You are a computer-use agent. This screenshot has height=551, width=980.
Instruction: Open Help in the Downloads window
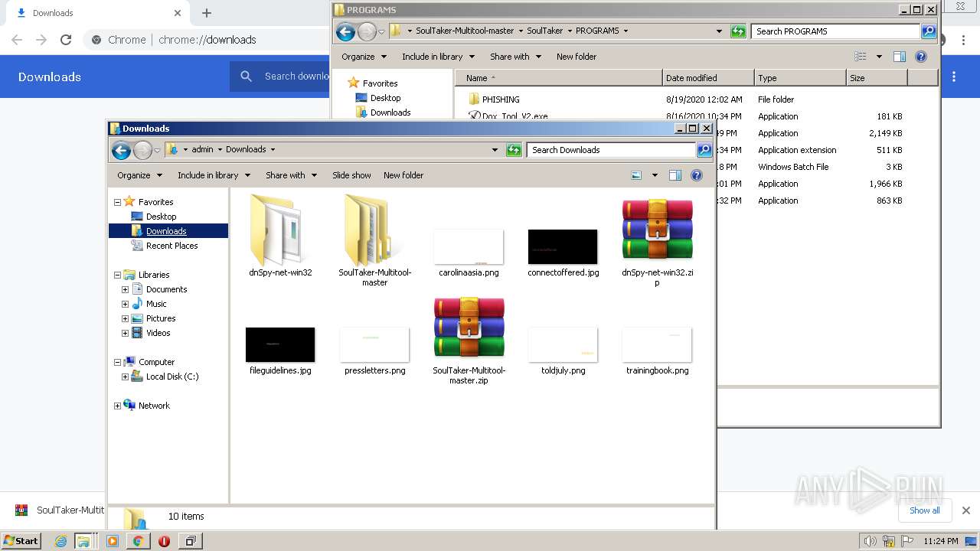(697, 175)
